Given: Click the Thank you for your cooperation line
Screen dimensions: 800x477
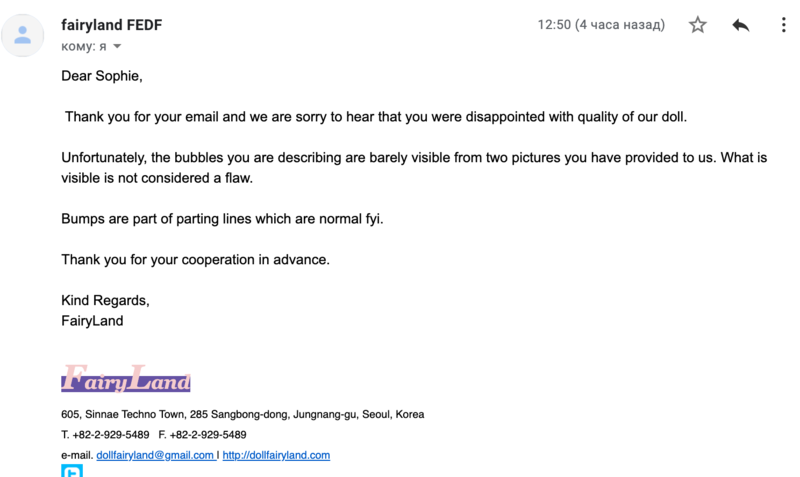Looking at the screenshot, I should (195, 260).
